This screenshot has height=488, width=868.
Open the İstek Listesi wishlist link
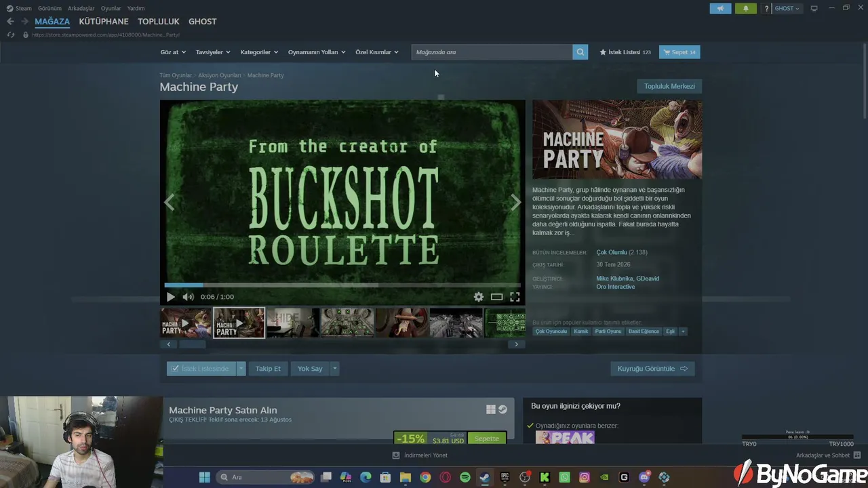pyautogui.click(x=625, y=52)
